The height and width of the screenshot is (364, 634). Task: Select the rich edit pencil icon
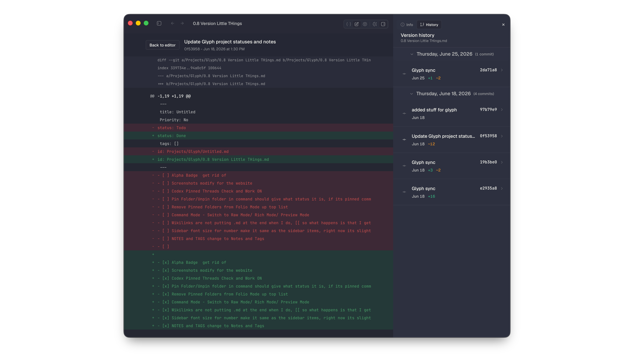click(357, 24)
